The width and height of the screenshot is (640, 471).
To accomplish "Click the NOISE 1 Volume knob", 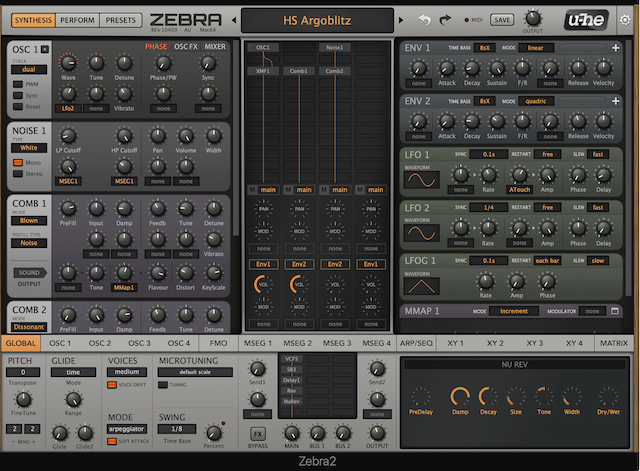I will (186, 136).
